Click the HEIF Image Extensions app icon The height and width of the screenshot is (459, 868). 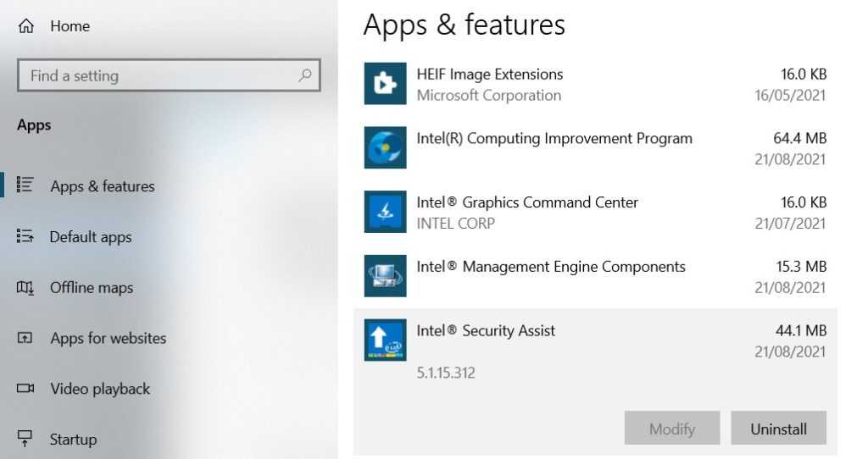point(385,84)
